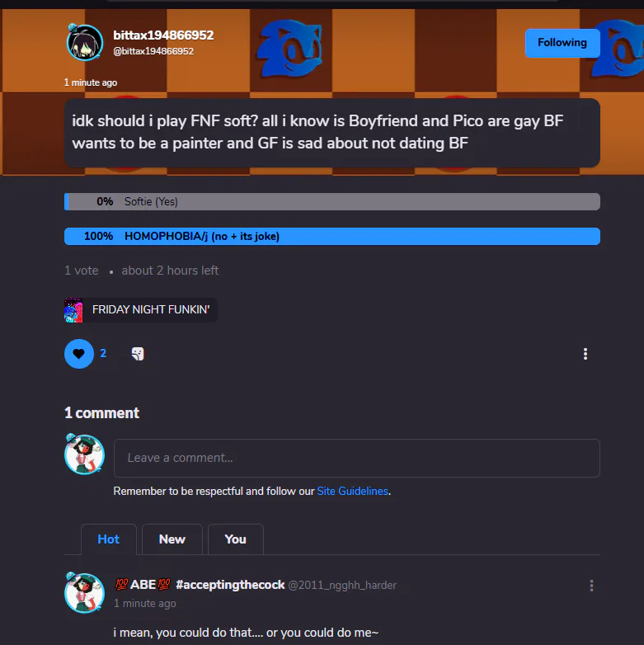Click your avatar beside the comment field
Image resolution: width=644 pixels, height=645 pixels.
pyautogui.click(x=85, y=454)
